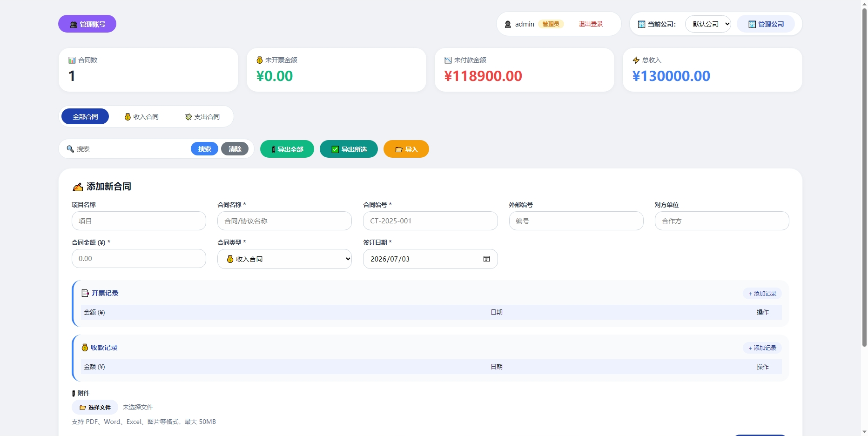Open the 当前公司 dropdown showing 默认公司
868x436 pixels.
[x=708, y=24]
